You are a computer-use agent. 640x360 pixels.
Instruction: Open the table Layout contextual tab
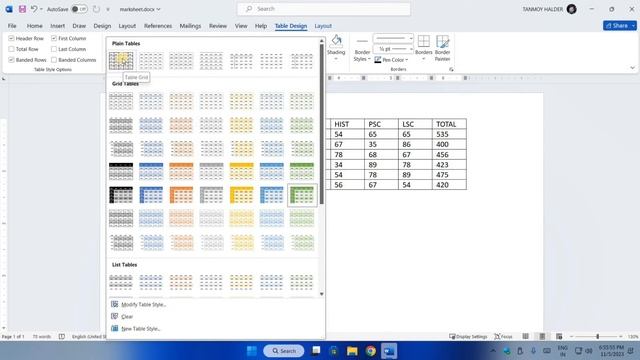[323, 26]
